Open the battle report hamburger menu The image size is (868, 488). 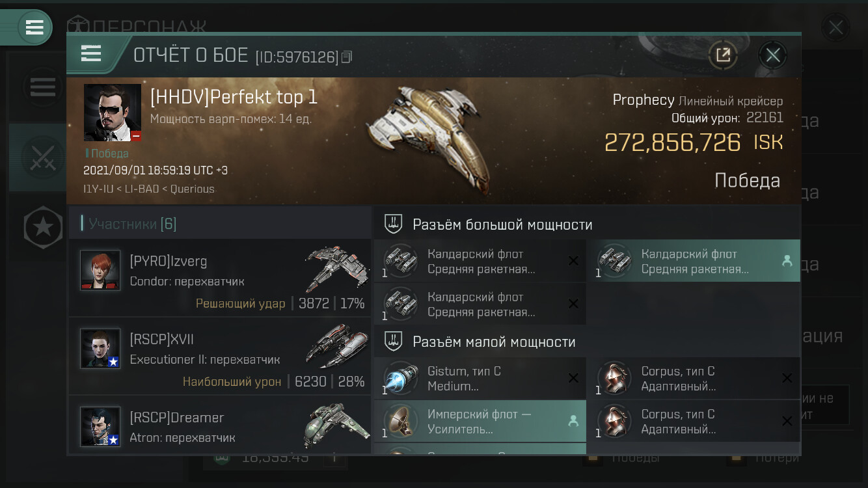91,53
